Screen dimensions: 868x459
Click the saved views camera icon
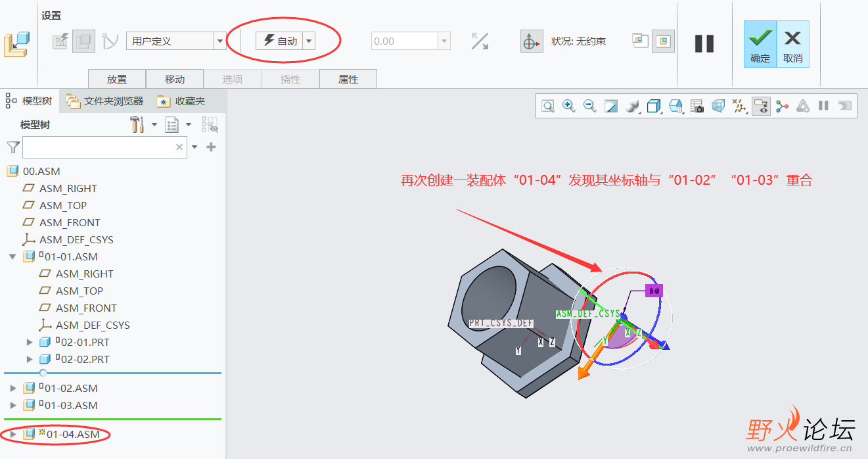click(x=697, y=106)
